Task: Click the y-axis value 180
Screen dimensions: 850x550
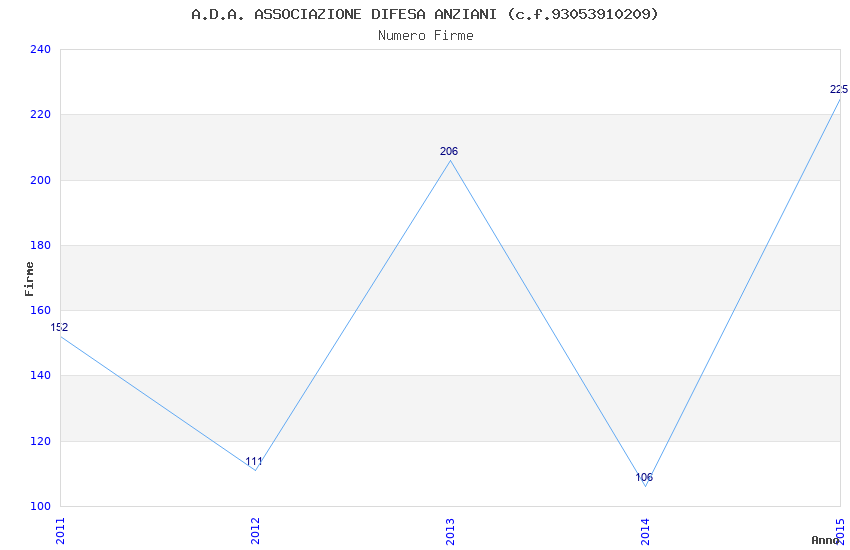Action: point(40,245)
